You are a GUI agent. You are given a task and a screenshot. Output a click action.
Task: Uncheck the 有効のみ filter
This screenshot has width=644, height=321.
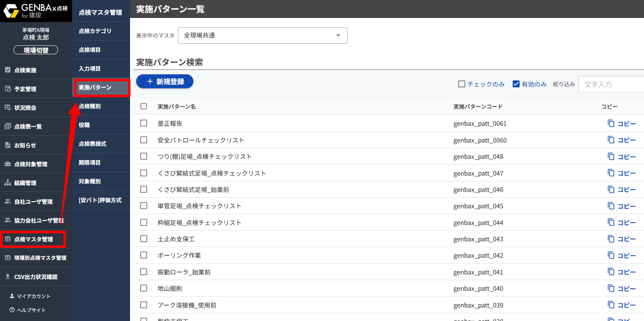click(516, 84)
